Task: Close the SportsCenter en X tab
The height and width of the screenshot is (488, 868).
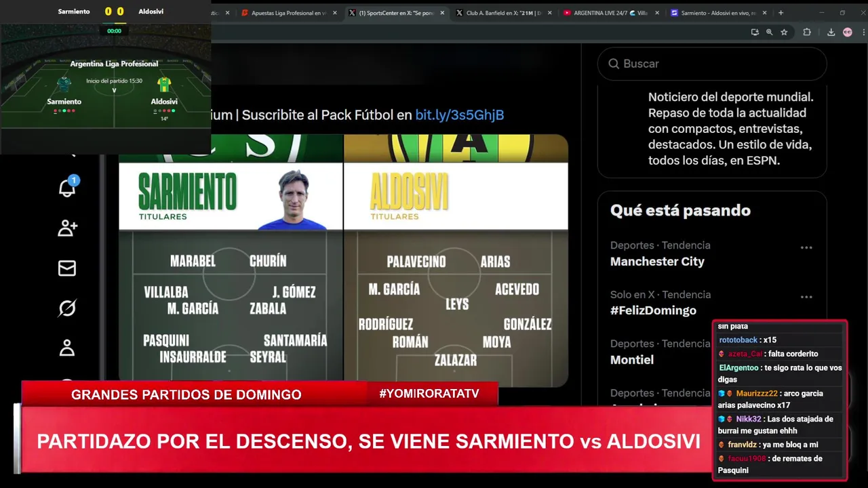Action: coord(443,13)
